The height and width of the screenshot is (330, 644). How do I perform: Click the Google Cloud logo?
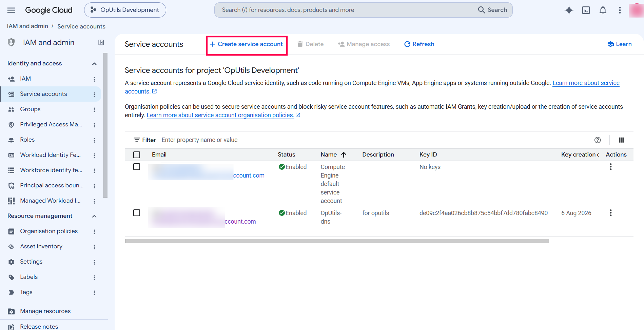pos(48,10)
